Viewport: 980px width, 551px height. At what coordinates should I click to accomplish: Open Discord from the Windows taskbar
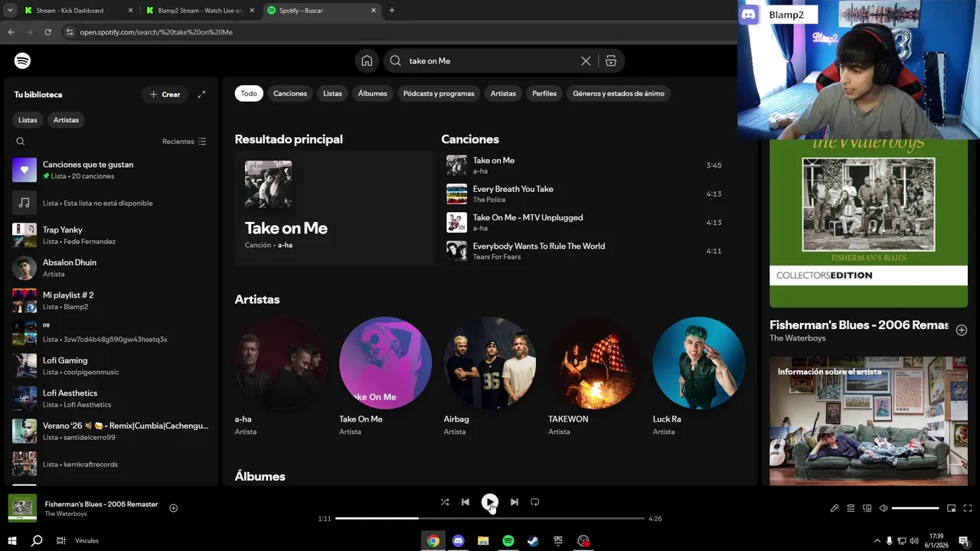[459, 541]
